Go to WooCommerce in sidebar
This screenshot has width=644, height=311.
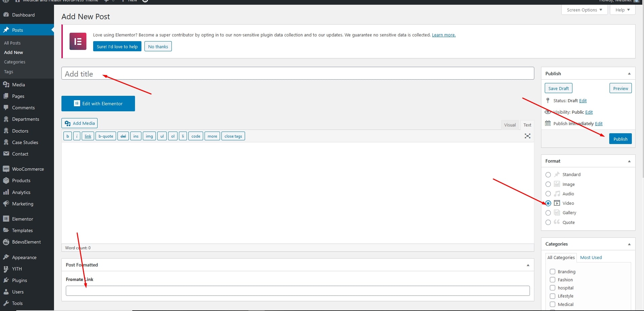[28, 169]
